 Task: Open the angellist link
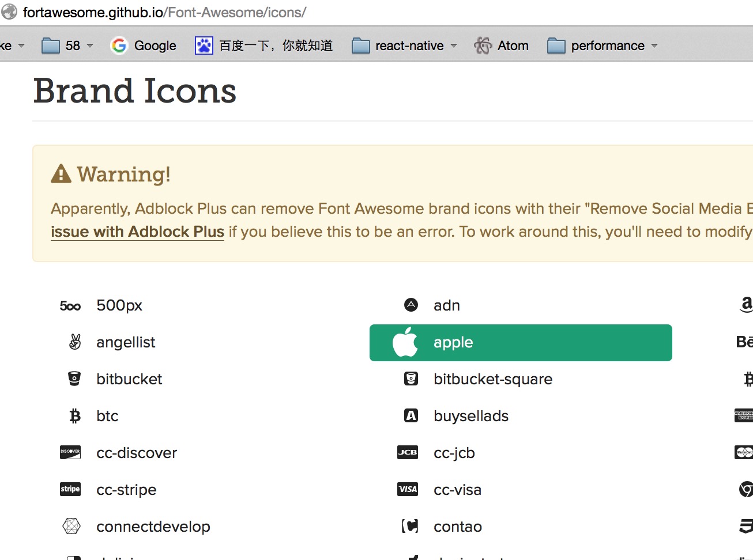(126, 342)
